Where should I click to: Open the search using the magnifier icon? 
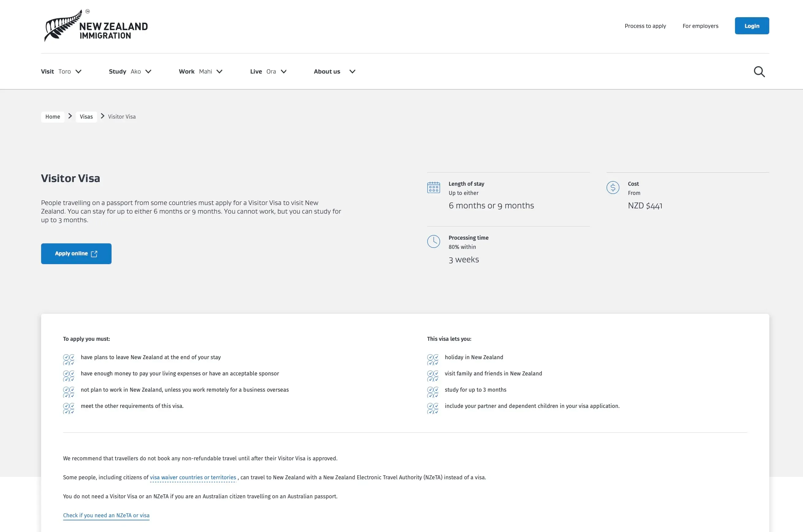tap(759, 72)
